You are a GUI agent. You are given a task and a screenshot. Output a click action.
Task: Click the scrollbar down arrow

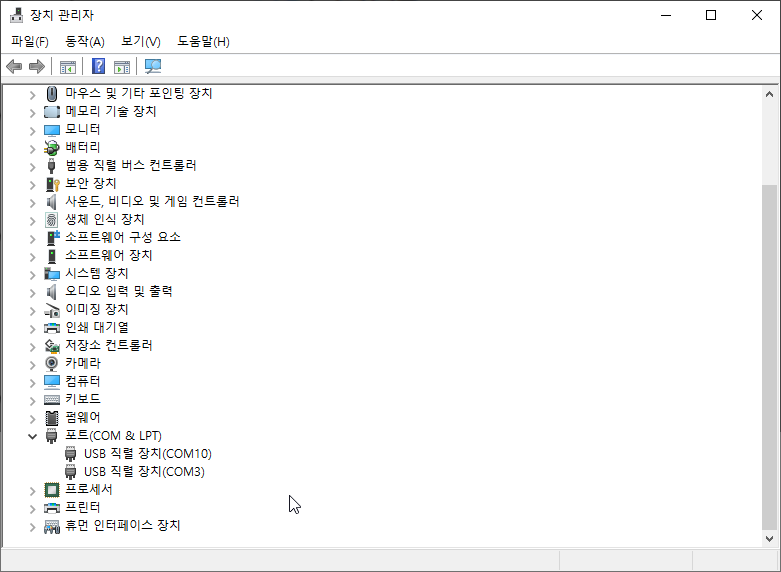pos(769,539)
